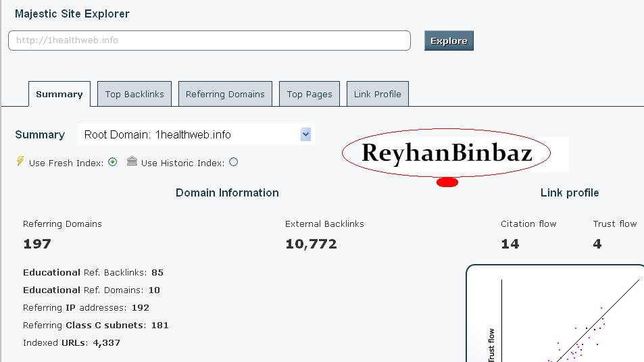Viewport: 644px width, 362px height.
Task: Click the External Backlinks value 10,772
Action: coord(311,244)
